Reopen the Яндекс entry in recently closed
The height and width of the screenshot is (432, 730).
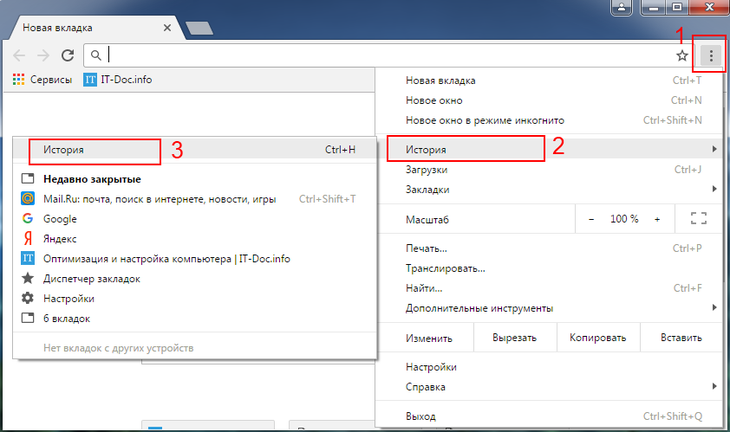tap(195, 239)
